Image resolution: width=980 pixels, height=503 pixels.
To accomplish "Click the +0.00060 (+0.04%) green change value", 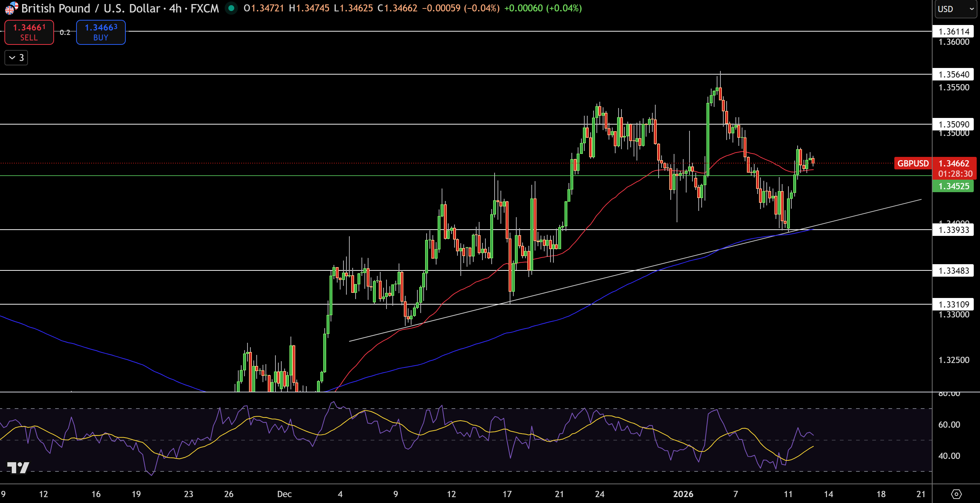I will coord(543,8).
